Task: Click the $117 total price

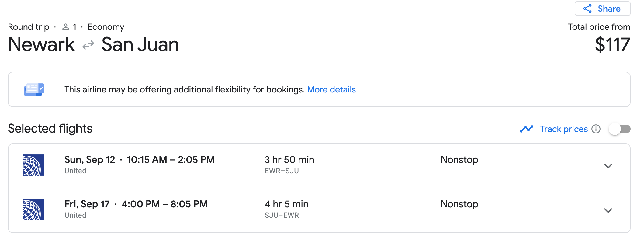Action: (x=612, y=45)
